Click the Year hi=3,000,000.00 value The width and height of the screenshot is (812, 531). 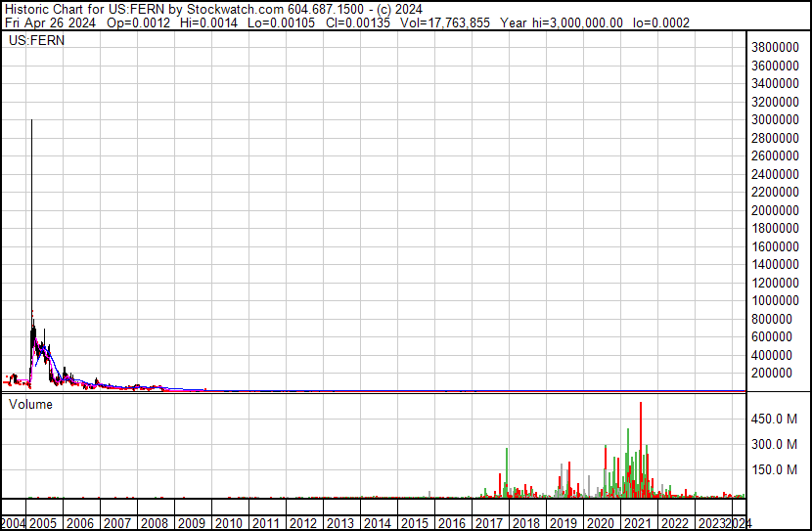point(562,22)
